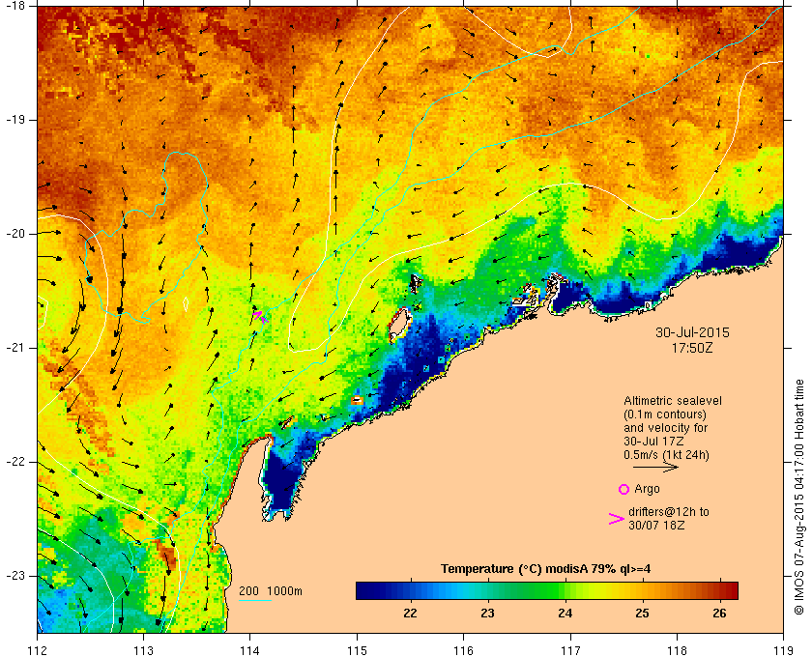Click the (0.1m contours) legend text
Screen dimensions: 812x657
click(665, 414)
